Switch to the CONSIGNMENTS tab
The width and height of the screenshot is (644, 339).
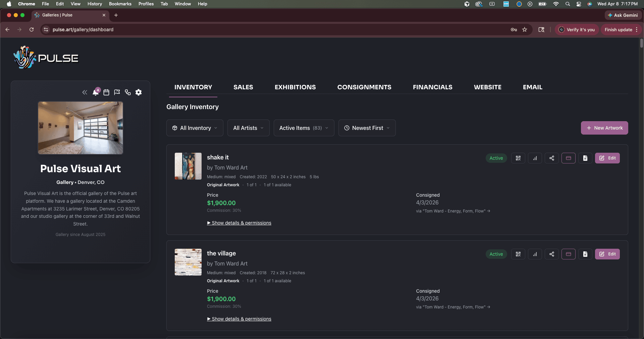click(364, 87)
